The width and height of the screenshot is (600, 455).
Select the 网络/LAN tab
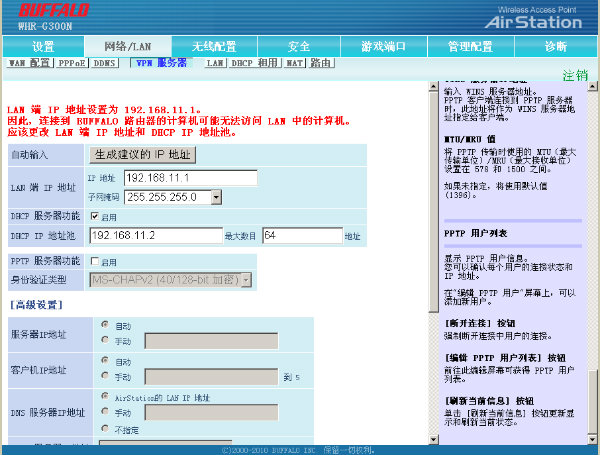pyautogui.click(x=128, y=47)
